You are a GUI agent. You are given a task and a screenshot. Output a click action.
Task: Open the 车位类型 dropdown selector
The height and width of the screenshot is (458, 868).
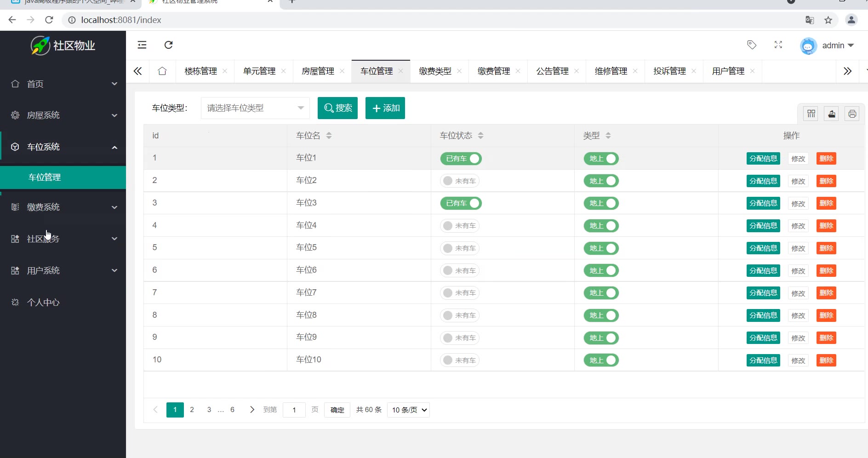pyautogui.click(x=255, y=108)
